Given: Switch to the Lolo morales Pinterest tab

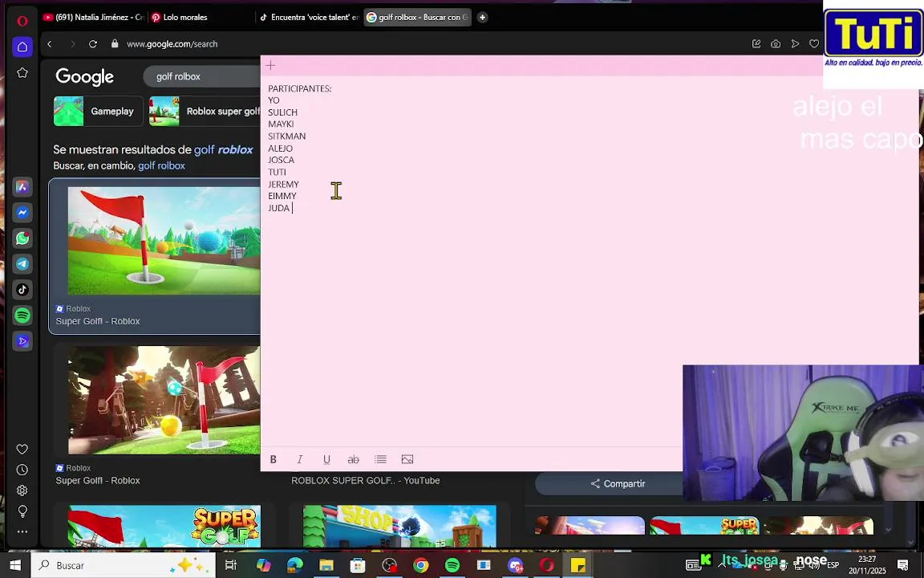Looking at the screenshot, I should click(x=201, y=18).
